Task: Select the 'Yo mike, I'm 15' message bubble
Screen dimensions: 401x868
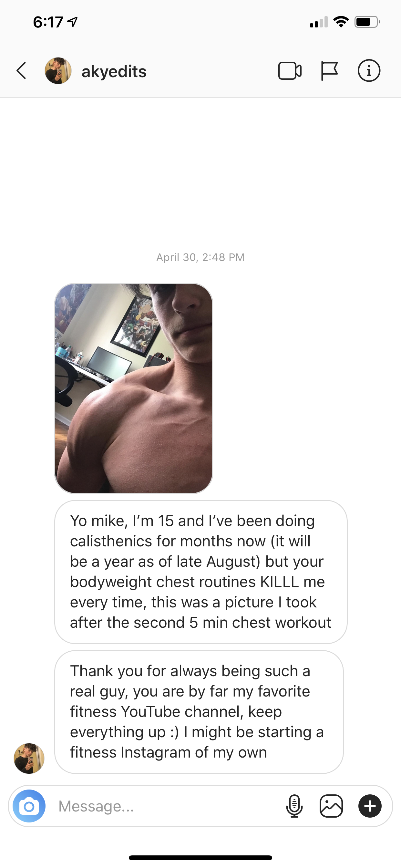Action: pos(201,572)
